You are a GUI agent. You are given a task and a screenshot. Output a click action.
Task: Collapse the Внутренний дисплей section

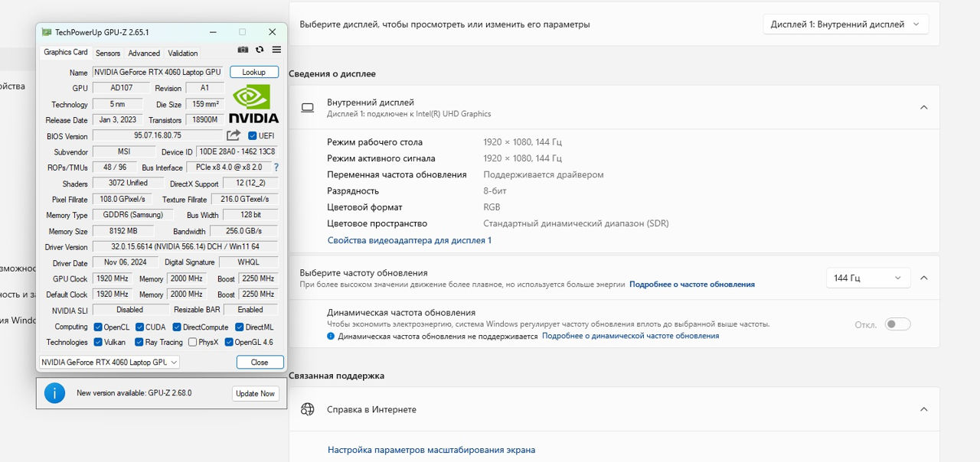[923, 108]
